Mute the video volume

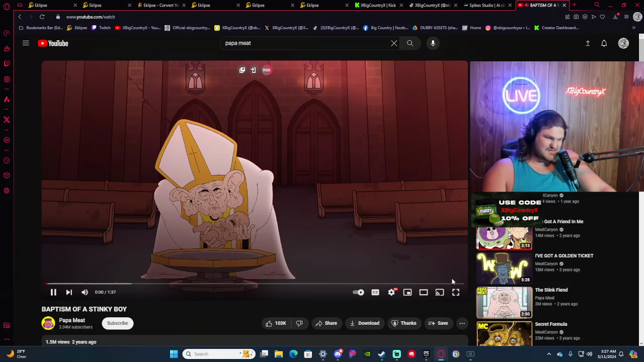(x=85, y=292)
